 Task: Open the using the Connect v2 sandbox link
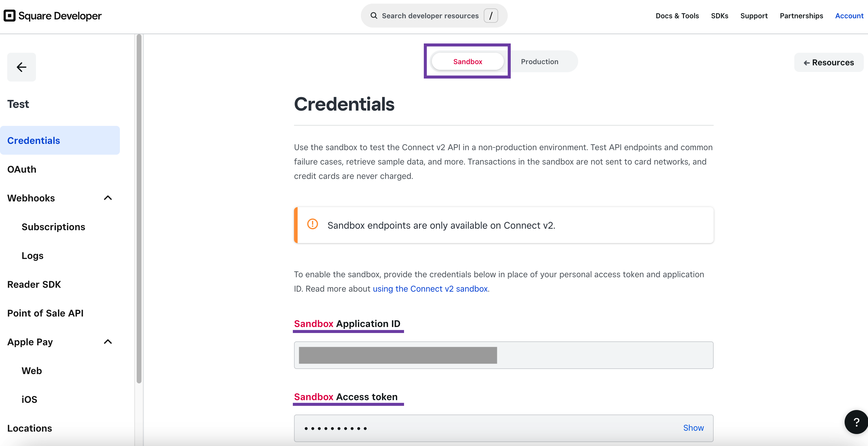pos(430,289)
